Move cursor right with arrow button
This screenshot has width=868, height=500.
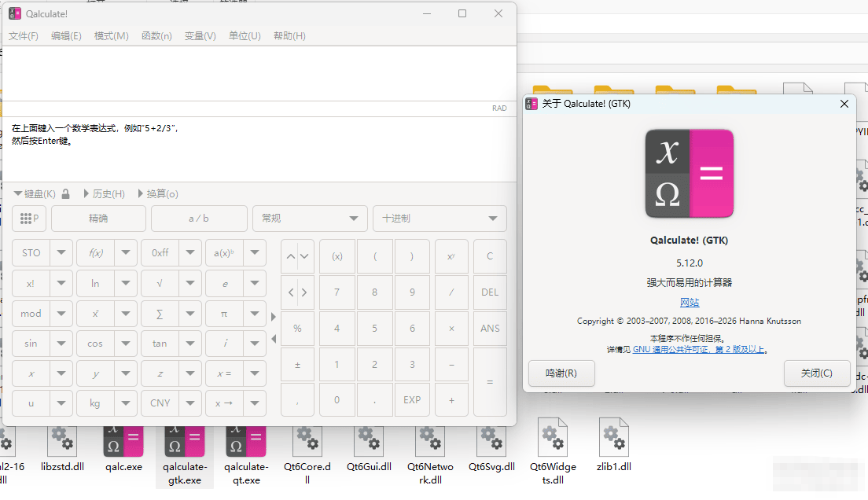coord(304,292)
